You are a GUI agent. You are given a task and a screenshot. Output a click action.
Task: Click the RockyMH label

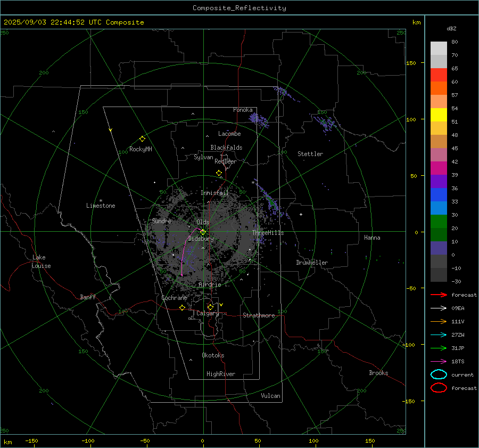click(141, 149)
